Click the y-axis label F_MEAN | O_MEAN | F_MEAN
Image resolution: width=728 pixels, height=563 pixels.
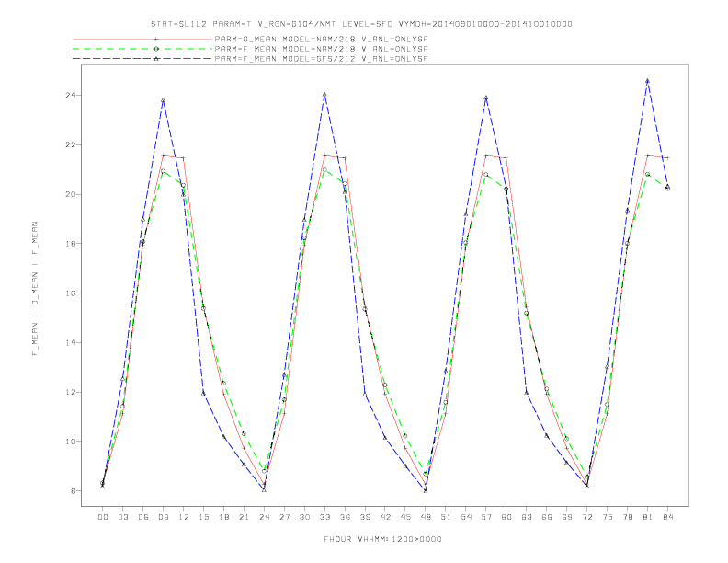point(35,289)
